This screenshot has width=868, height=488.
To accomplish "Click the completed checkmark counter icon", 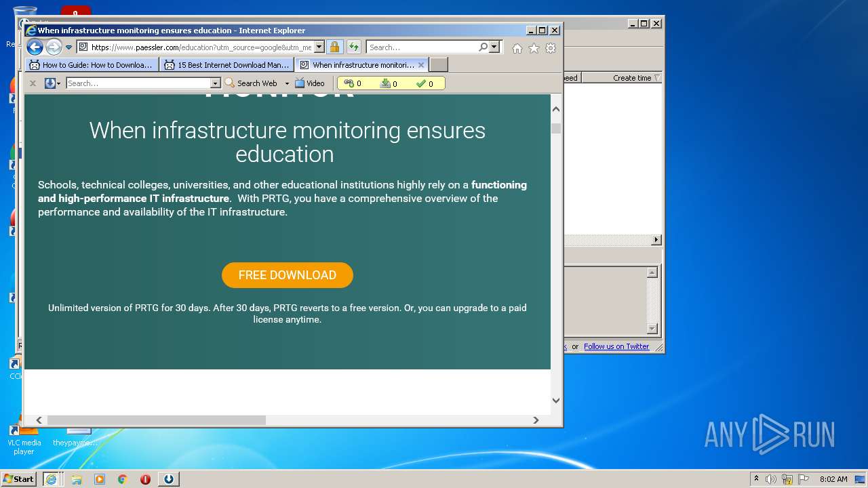I will pyautogui.click(x=425, y=83).
